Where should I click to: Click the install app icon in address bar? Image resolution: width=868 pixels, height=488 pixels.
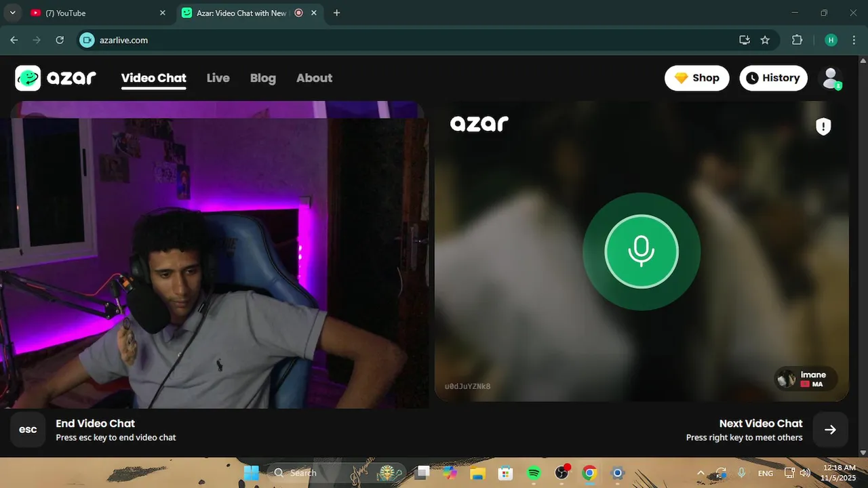tap(745, 40)
